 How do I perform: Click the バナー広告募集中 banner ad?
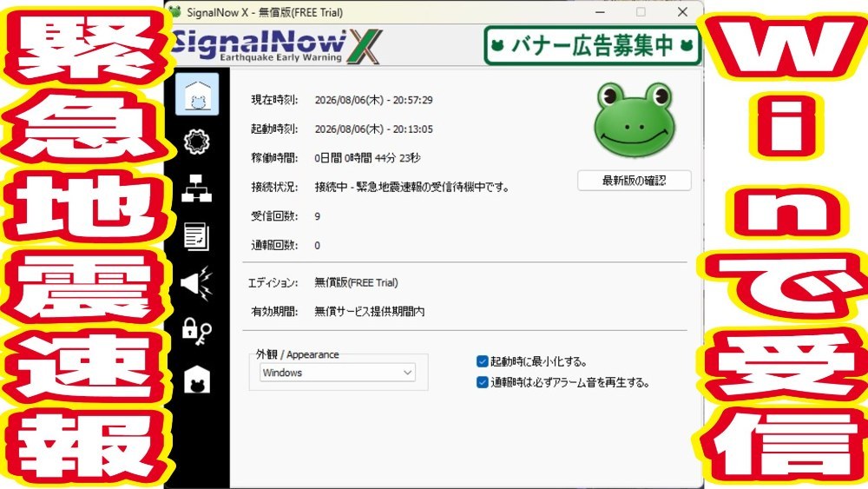click(x=592, y=45)
